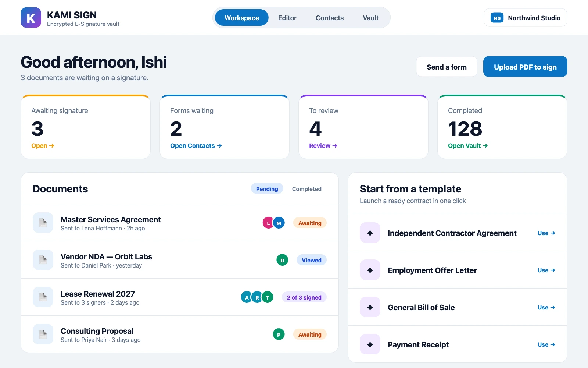Open the Editor tab
The image size is (588, 368).
pyautogui.click(x=287, y=18)
